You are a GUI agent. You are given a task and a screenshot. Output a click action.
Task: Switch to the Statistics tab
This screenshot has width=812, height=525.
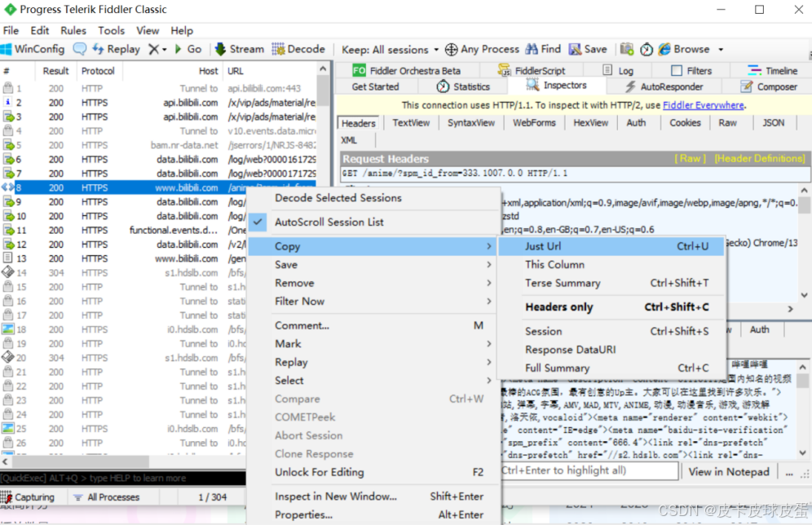point(463,86)
